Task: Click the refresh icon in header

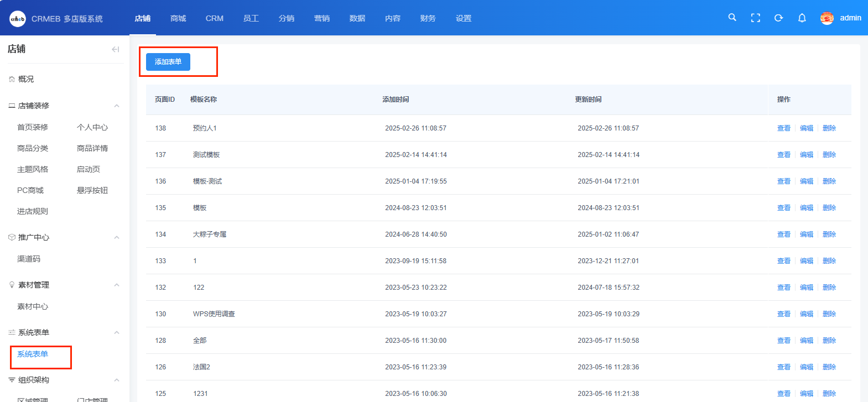Action: click(x=778, y=18)
